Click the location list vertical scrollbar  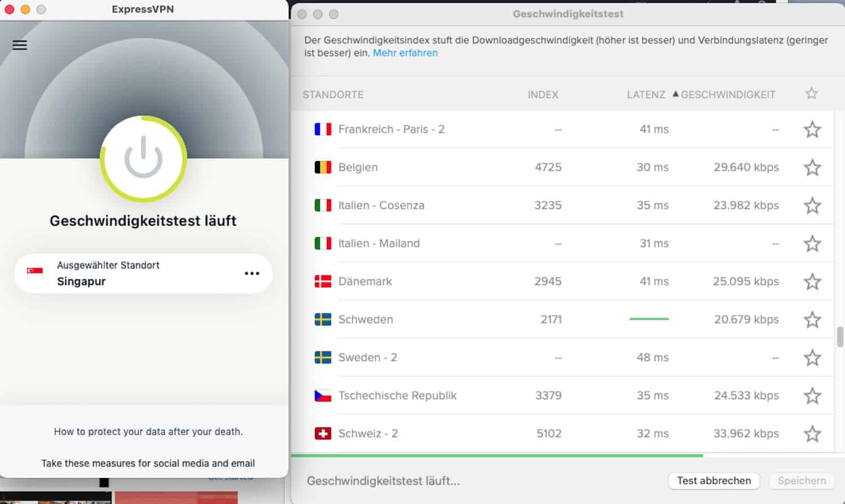pyautogui.click(x=840, y=337)
